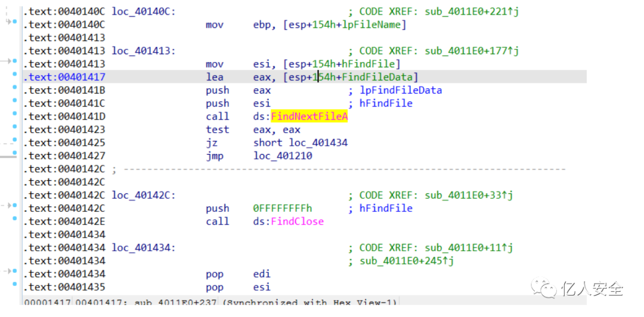Click the pop edi instruction
644x317 pixels.
pyautogui.click(x=238, y=274)
